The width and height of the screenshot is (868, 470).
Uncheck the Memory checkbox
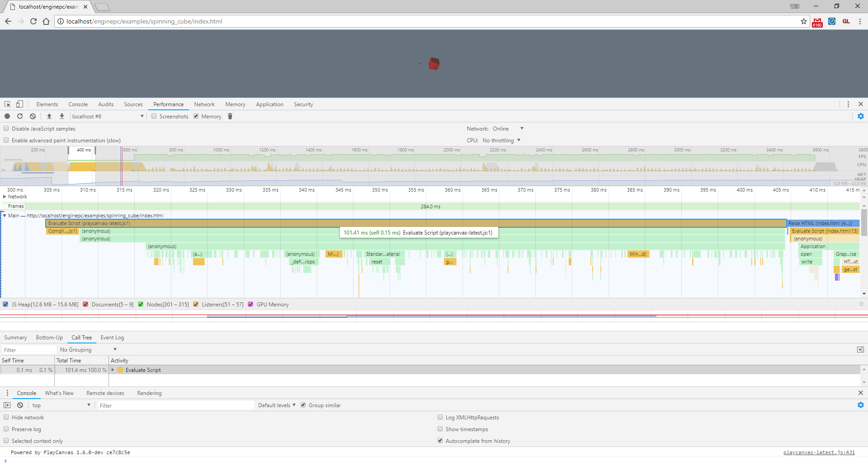click(x=196, y=116)
